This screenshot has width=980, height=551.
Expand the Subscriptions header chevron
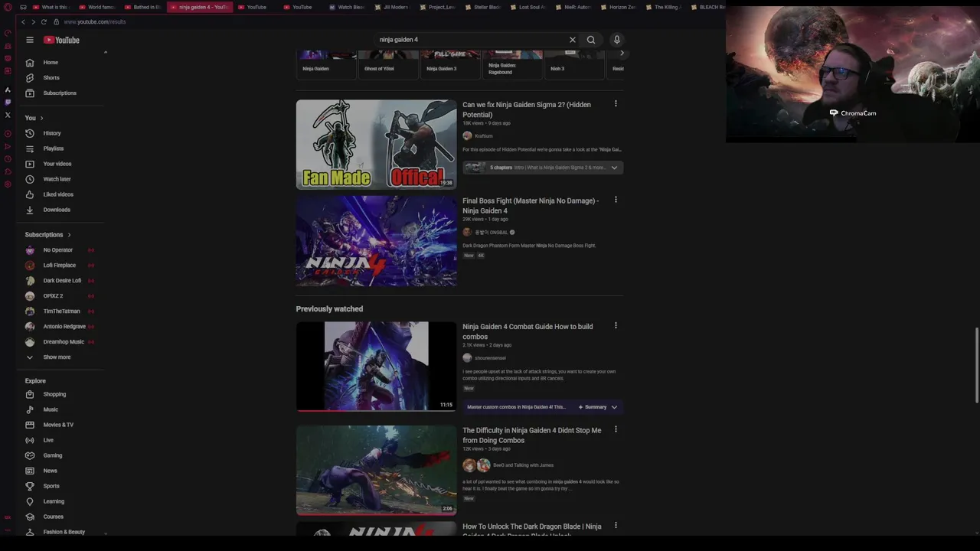coord(69,235)
